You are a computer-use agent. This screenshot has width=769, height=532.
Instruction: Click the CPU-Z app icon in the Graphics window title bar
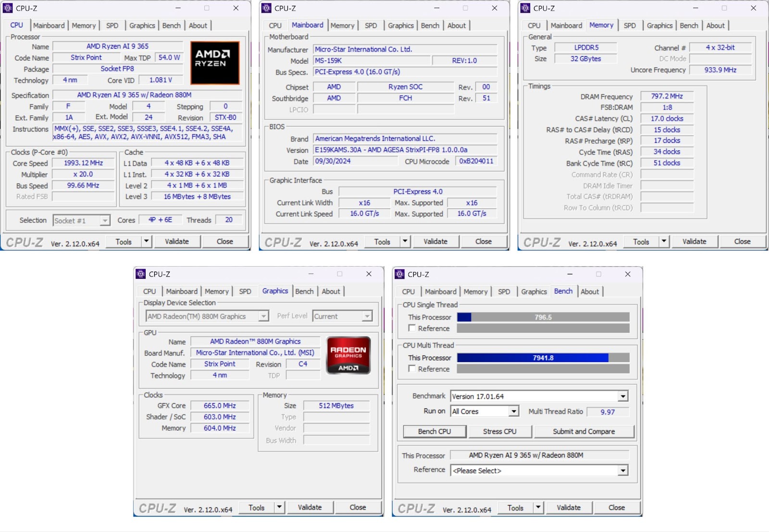[x=141, y=274]
